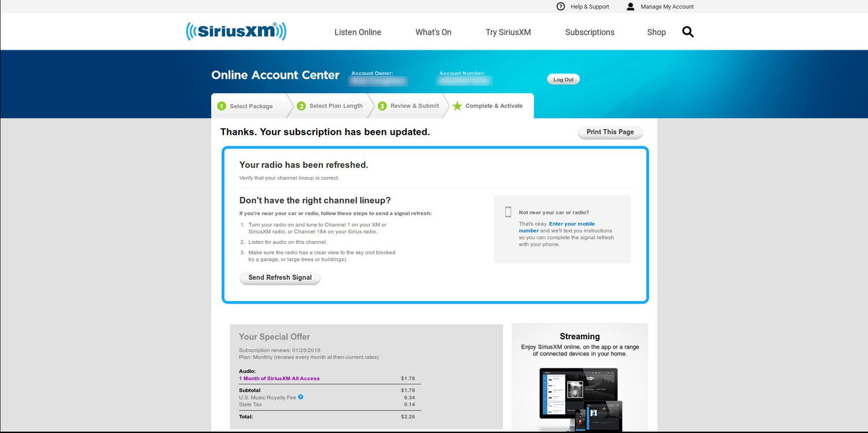868x433 pixels.
Task: Click the Help & Support question mark icon
Action: click(x=560, y=6)
